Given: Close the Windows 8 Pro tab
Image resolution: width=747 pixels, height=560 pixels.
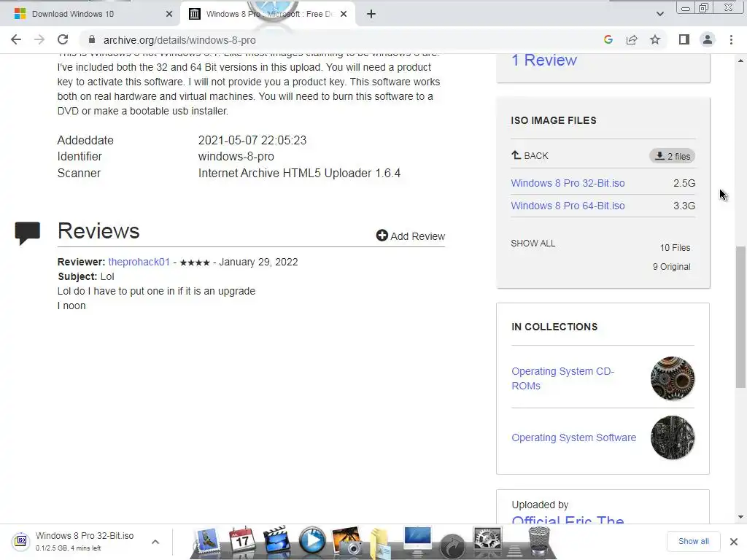Looking at the screenshot, I should pyautogui.click(x=344, y=14).
